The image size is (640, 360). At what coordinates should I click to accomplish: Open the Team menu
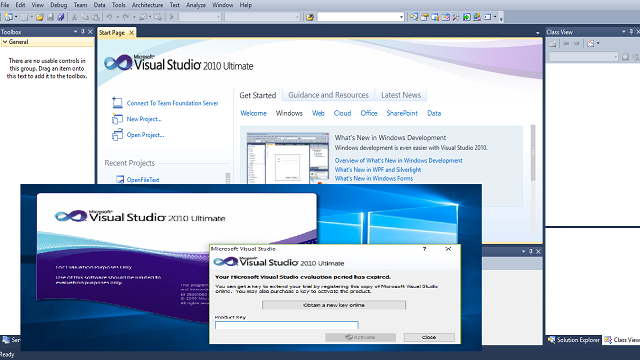click(80, 5)
